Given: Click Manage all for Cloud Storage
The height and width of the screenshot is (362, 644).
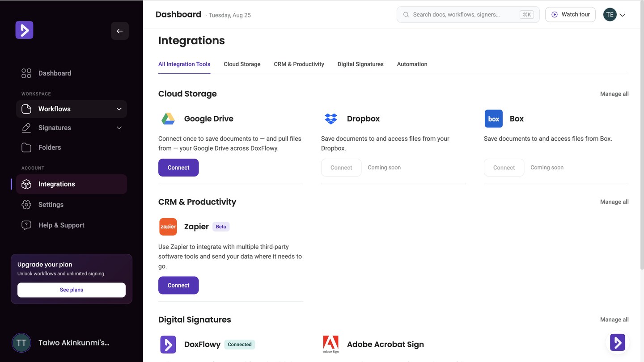Looking at the screenshot, I should 614,94.
